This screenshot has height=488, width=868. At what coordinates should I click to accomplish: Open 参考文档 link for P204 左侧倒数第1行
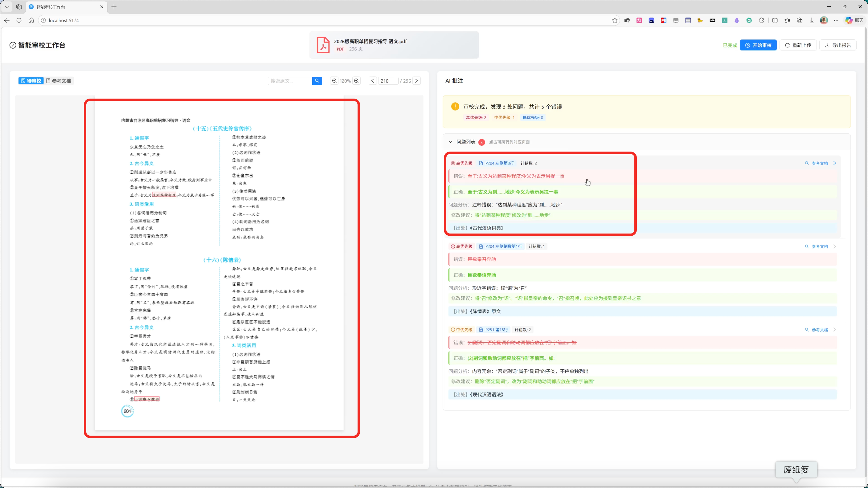point(816,246)
